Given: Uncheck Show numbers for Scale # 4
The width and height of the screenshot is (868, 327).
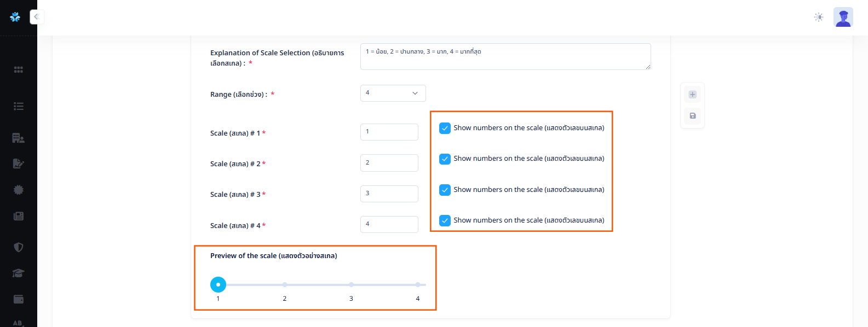Looking at the screenshot, I should click(445, 220).
